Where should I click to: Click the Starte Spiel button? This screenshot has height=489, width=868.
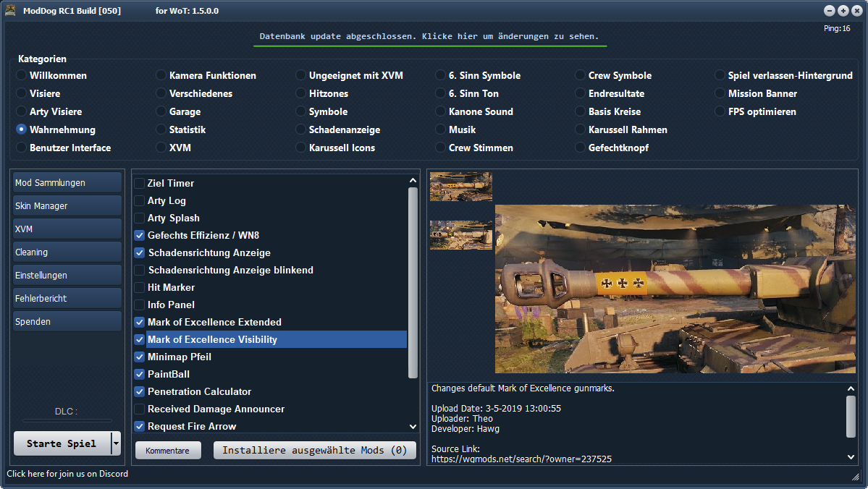(62, 443)
